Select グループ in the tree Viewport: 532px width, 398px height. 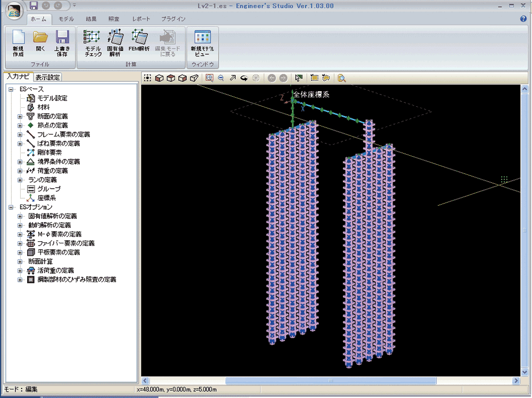[x=49, y=189]
